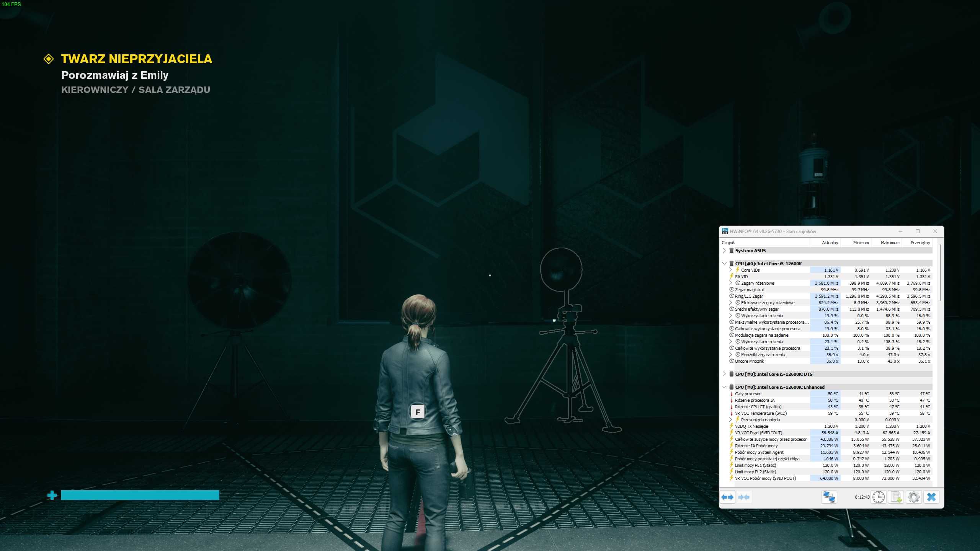
Task: Click the clock icon beside Ring/LLC Zegar
Action: (732, 296)
